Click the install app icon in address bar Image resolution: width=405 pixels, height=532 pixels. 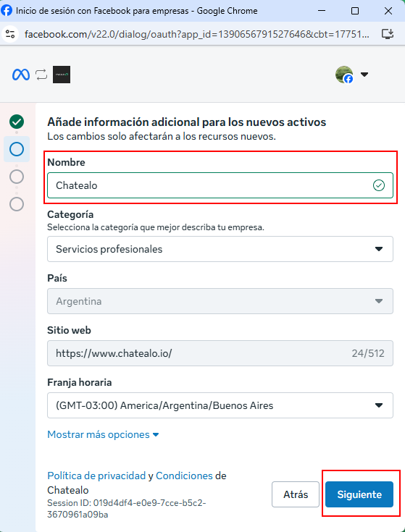click(388, 34)
